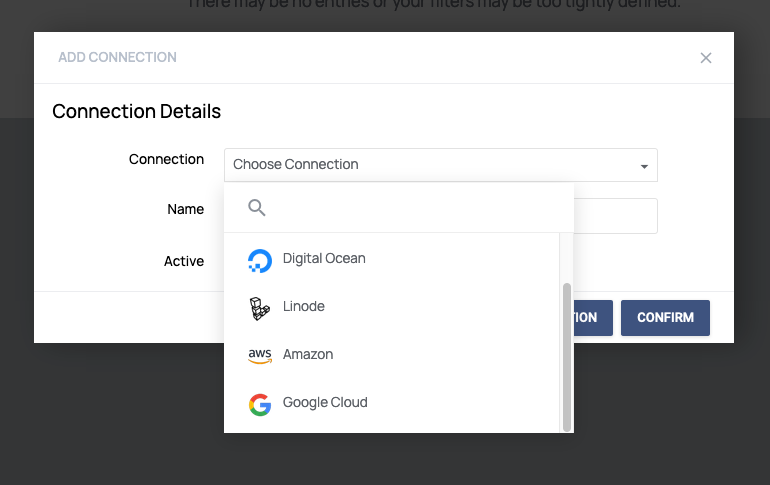Close the Add Connection dialog

point(706,58)
